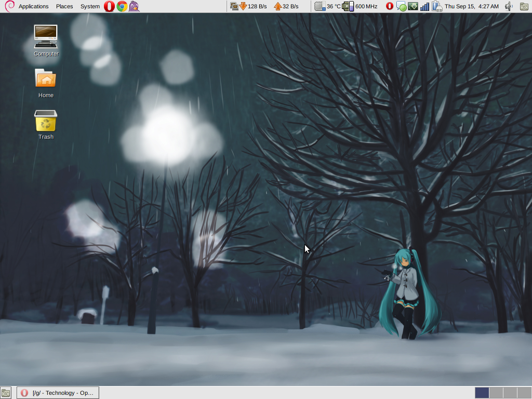The width and height of the screenshot is (532, 399).
Task: Click the green download tray icon
Action: coord(413,6)
